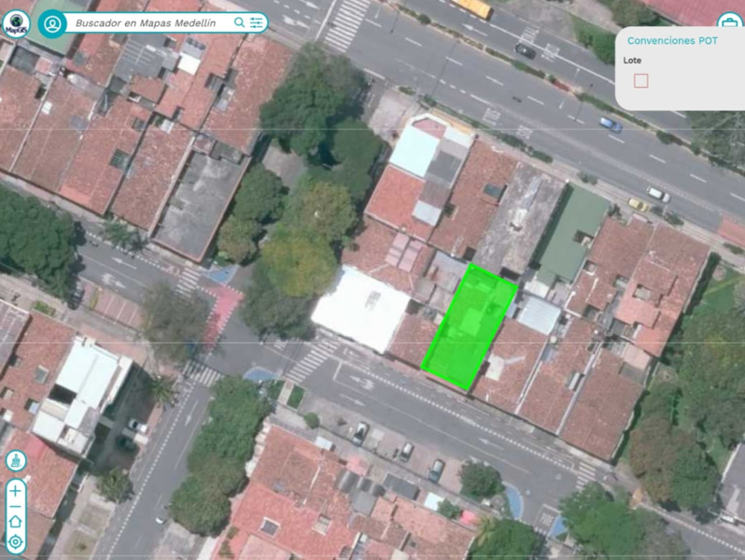The height and width of the screenshot is (560, 745).
Task: Click the yellow taxi on the avenue
Action: click(638, 204)
